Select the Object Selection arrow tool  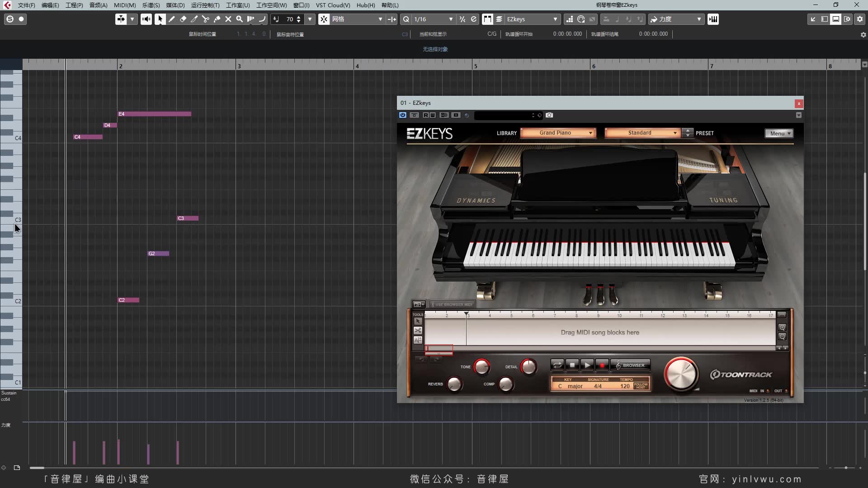[160, 19]
